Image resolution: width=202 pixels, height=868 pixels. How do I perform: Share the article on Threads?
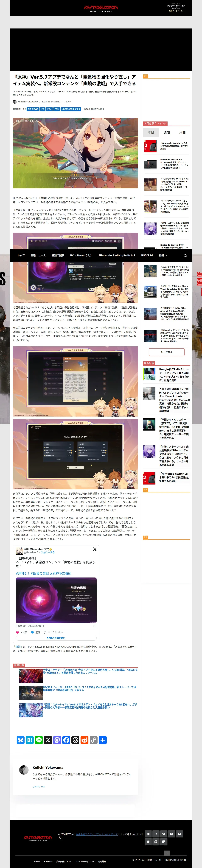[x=75, y=740]
